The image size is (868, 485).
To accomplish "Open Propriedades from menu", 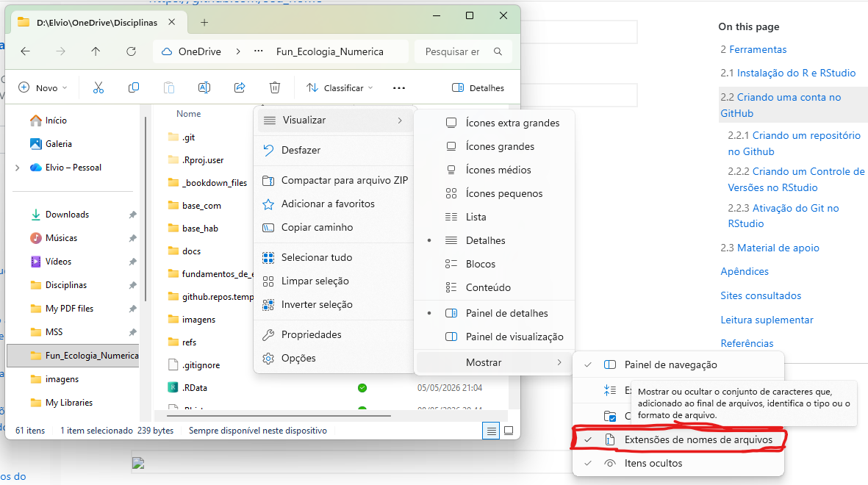I will (x=334, y=334).
